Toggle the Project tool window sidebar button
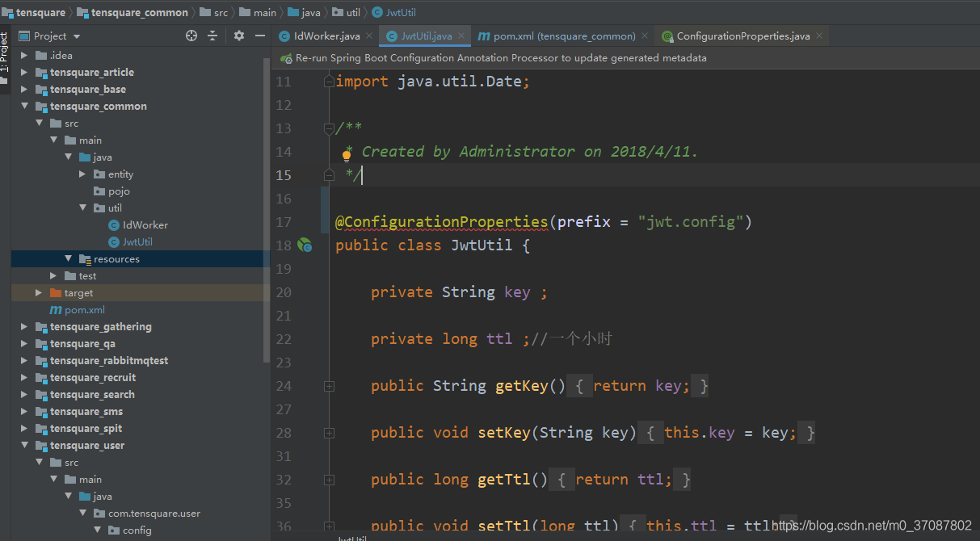This screenshot has width=980, height=541. click(x=6, y=48)
